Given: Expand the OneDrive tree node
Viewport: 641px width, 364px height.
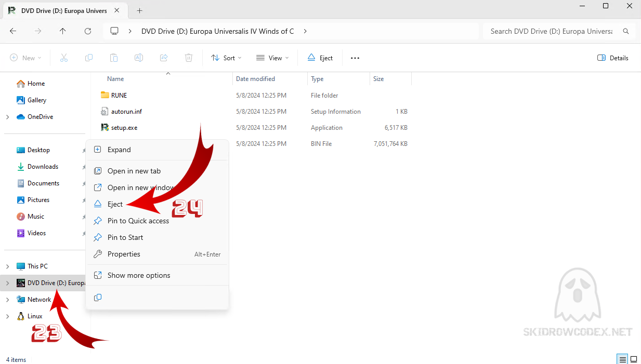Looking at the screenshot, I should coord(7,117).
